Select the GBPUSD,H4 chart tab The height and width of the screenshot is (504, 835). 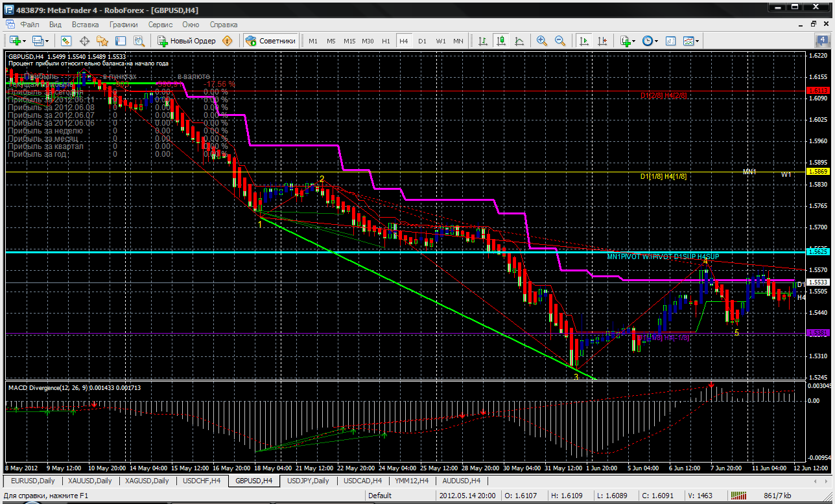point(255,481)
